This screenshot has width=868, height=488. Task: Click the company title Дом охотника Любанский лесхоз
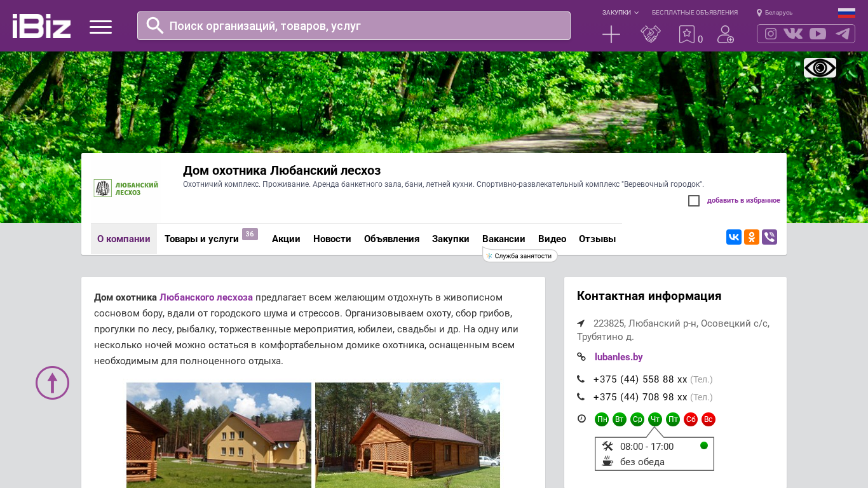click(x=281, y=170)
